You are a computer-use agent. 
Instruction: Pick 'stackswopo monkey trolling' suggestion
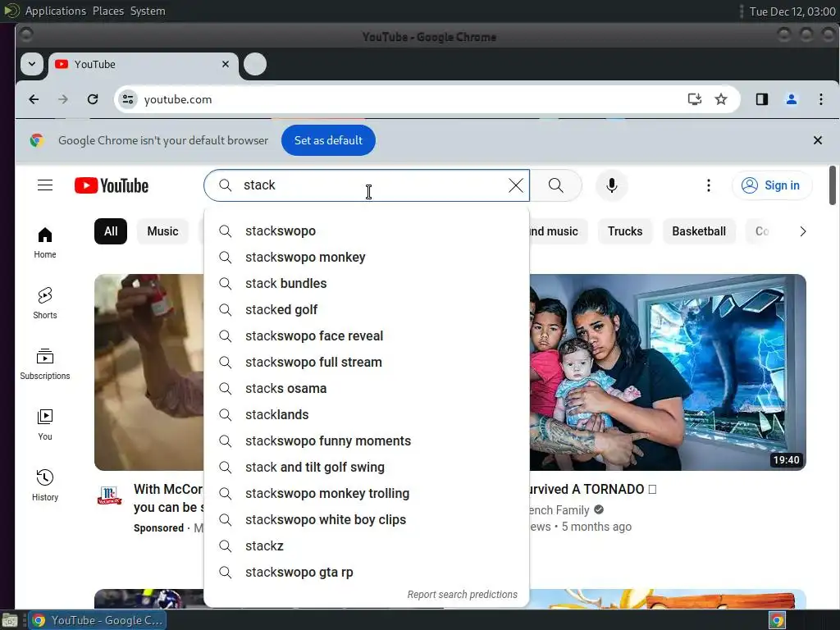point(367,493)
